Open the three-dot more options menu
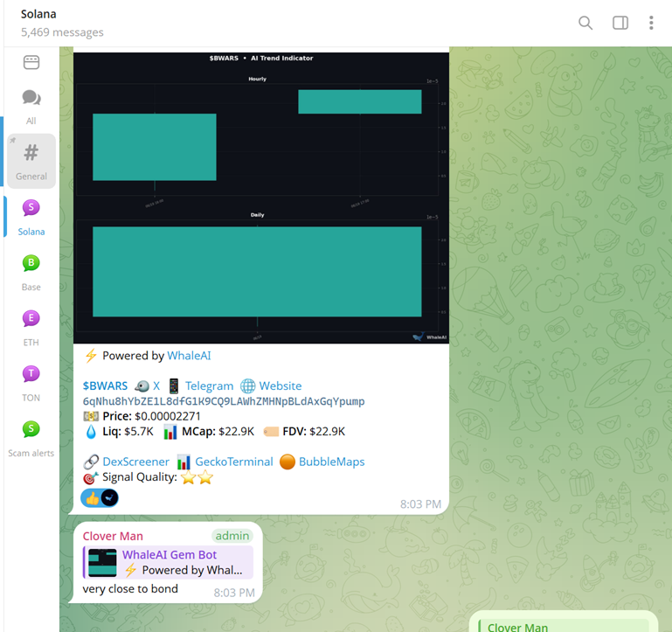This screenshot has width=672, height=632. click(651, 23)
